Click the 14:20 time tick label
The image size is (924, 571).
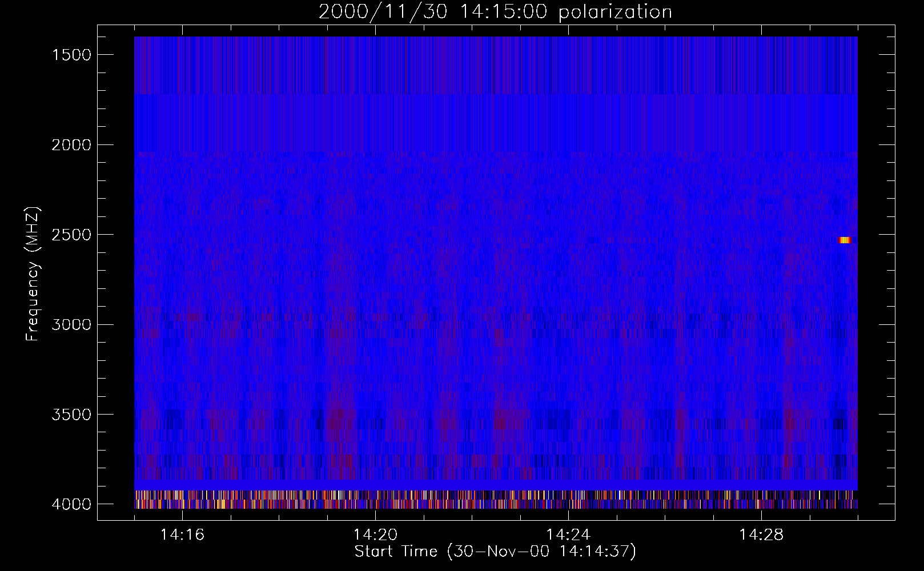375,535
